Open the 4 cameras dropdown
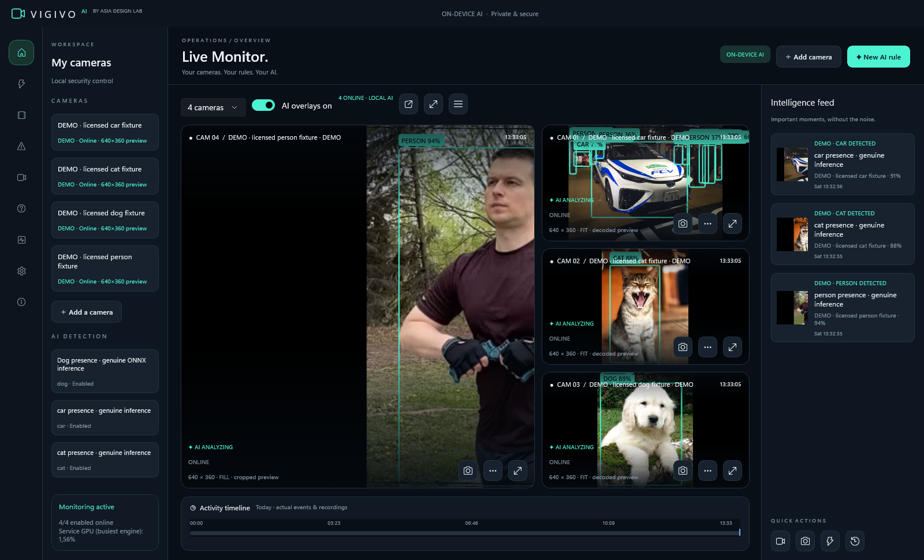 point(213,107)
